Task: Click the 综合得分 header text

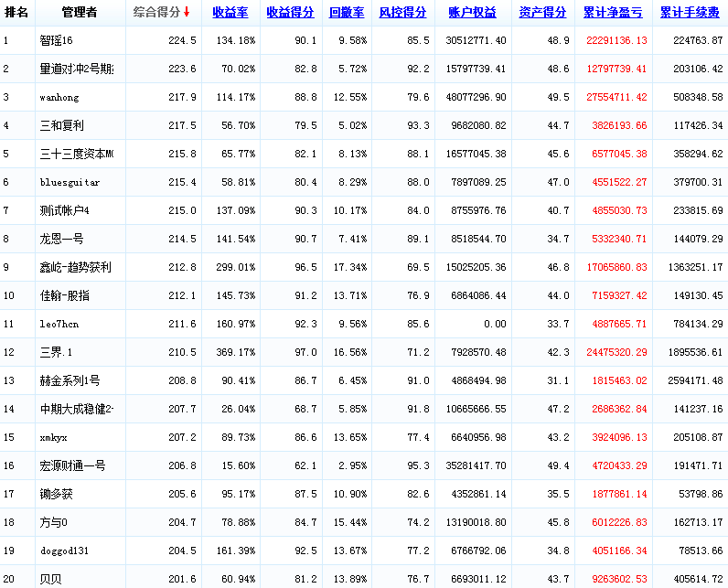Action: 155,13
